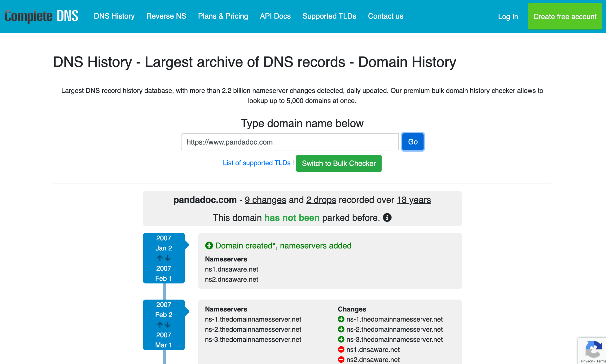Click the Go search button
Image resolution: width=606 pixels, height=364 pixels.
[413, 142]
